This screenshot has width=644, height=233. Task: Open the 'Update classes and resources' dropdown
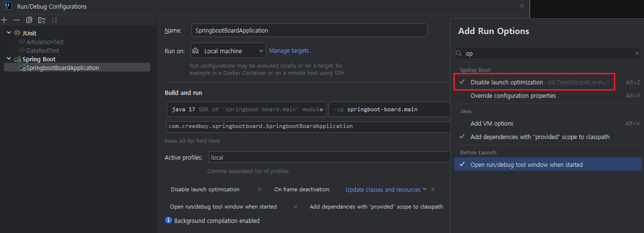[x=386, y=189]
